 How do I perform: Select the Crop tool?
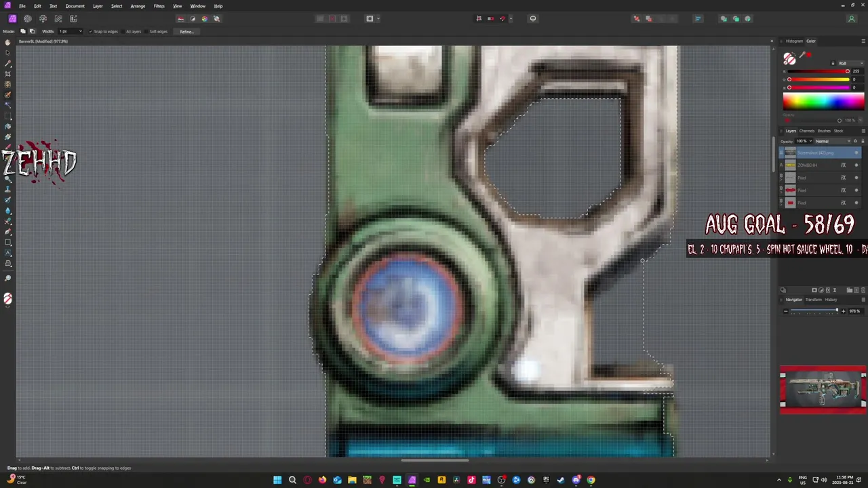[8, 73]
